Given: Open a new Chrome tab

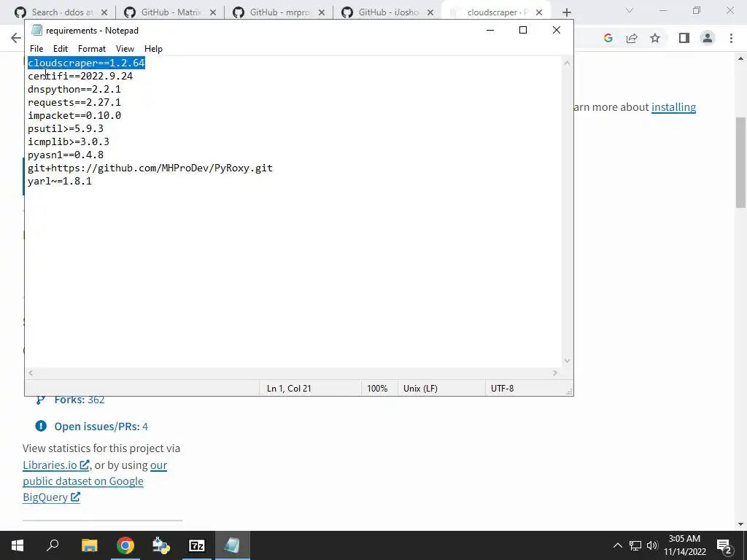Looking at the screenshot, I should point(566,12).
